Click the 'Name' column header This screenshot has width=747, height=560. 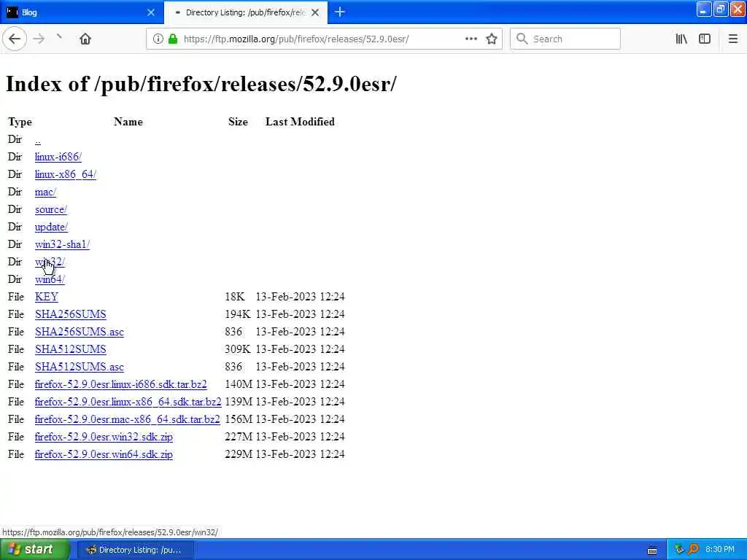[x=128, y=122]
